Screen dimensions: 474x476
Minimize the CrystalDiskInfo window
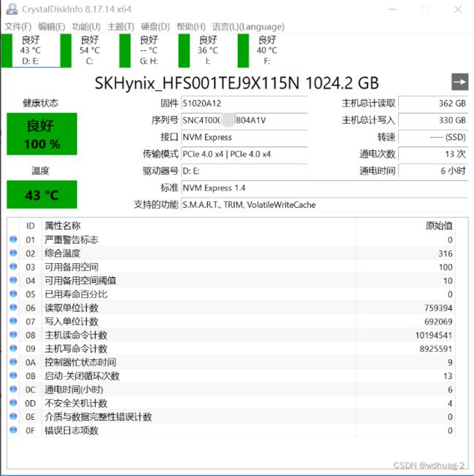392,9
